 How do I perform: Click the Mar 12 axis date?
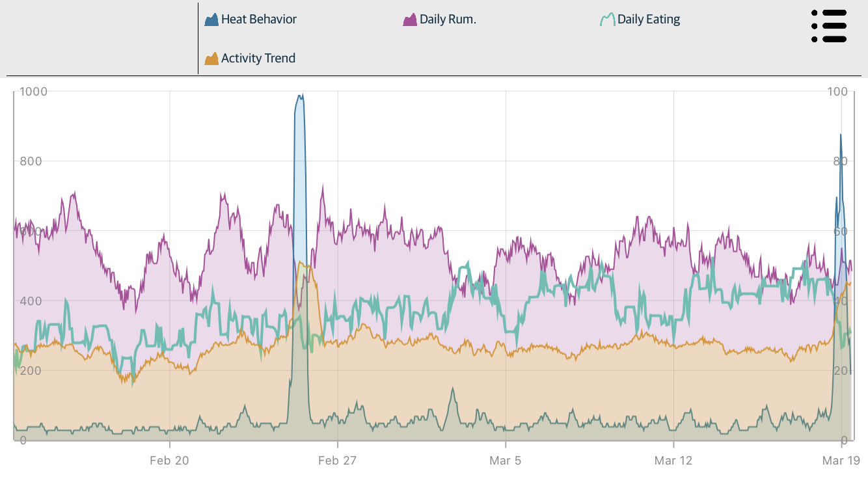click(673, 461)
